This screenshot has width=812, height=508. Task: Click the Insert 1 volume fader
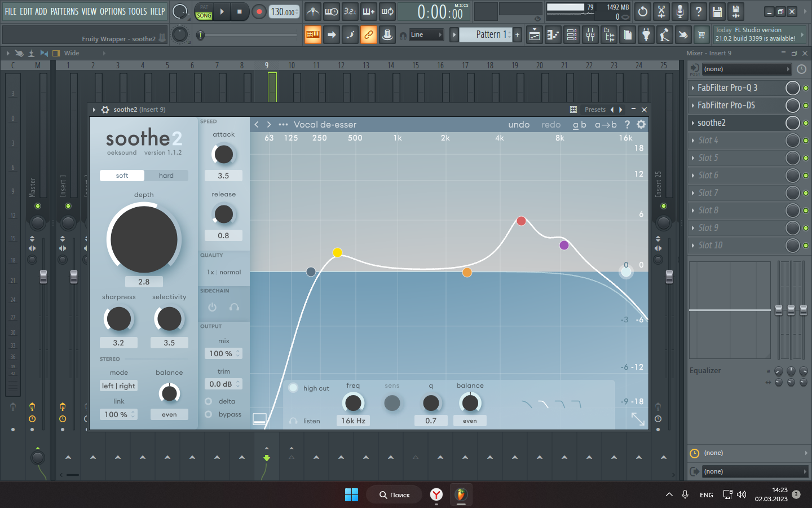click(74, 277)
